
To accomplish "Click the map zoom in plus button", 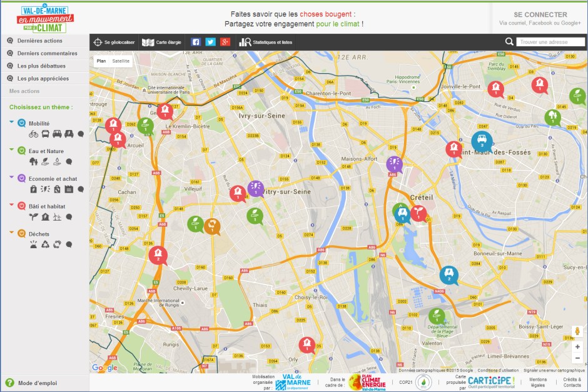I will (577, 346).
